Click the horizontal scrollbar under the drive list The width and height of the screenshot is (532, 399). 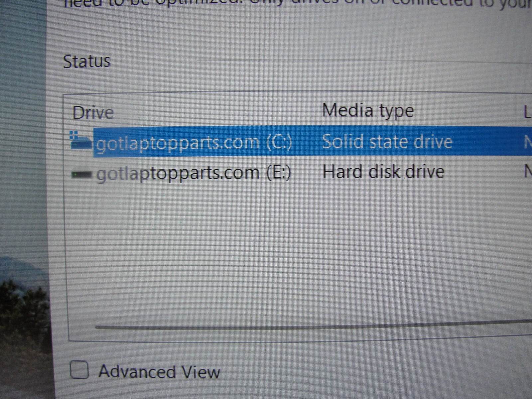point(313,324)
